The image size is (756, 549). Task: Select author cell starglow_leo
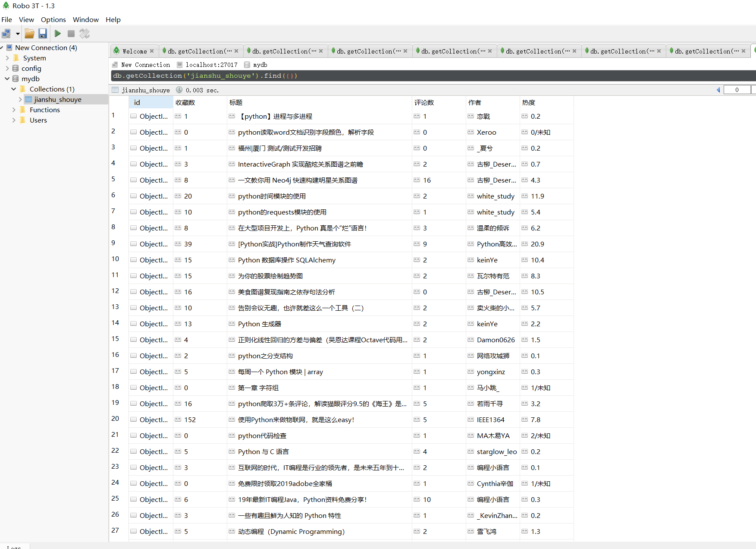coord(492,452)
